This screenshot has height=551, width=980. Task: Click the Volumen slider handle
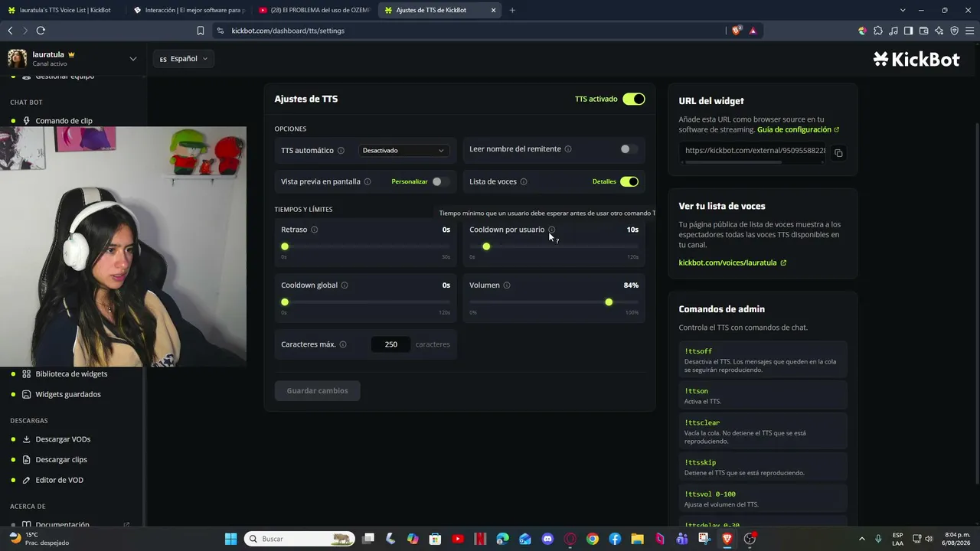pyautogui.click(x=609, y=302)
